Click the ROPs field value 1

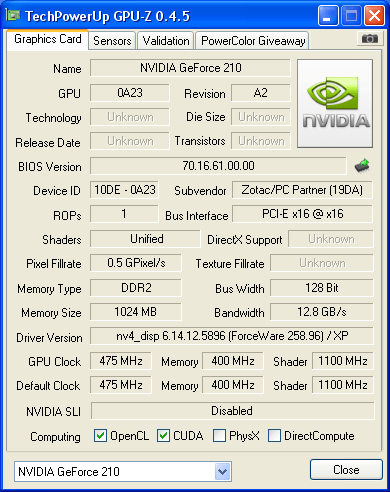click(124, 214)
